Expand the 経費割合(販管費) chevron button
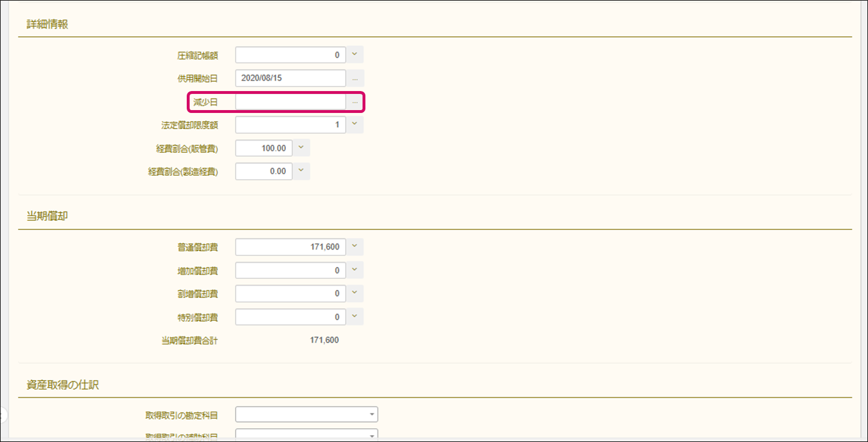Screen dimensions: 868x442 point(301,148)
